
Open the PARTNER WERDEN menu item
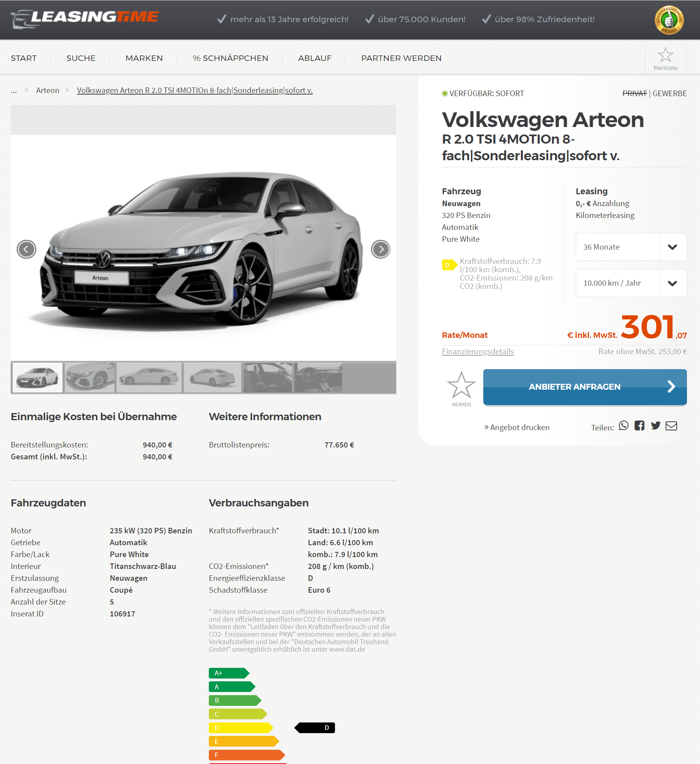click(x=401, y=58)
